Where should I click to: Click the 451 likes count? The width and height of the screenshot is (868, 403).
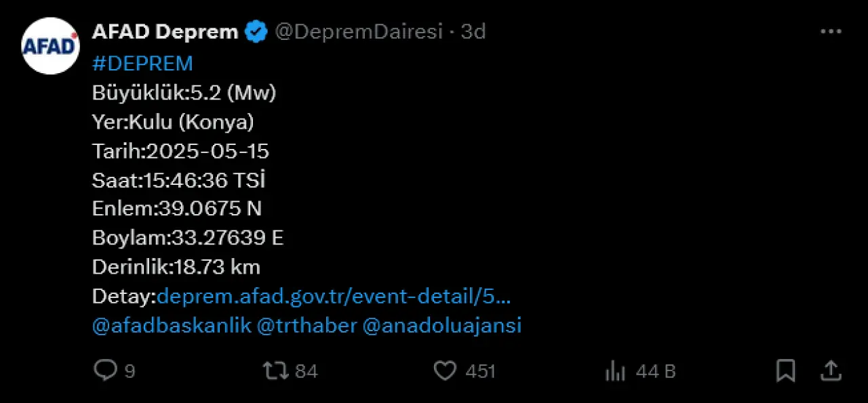tap(480, 371)
